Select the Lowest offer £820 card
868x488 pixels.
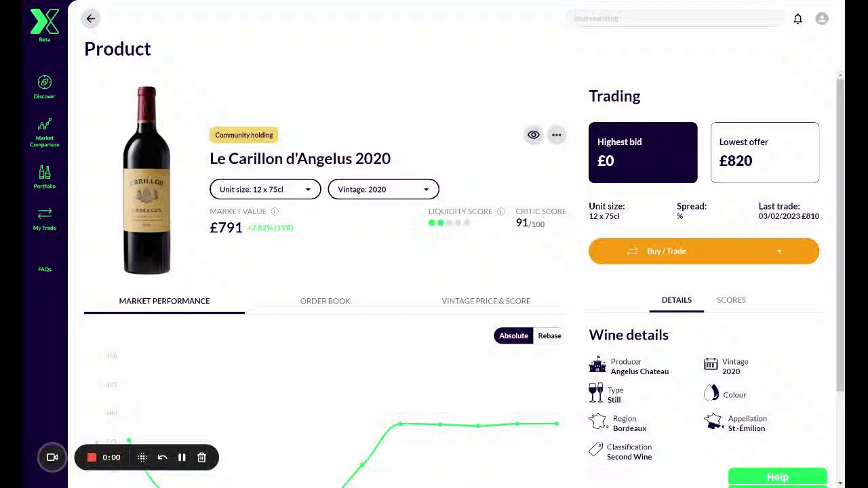[765, 152]
